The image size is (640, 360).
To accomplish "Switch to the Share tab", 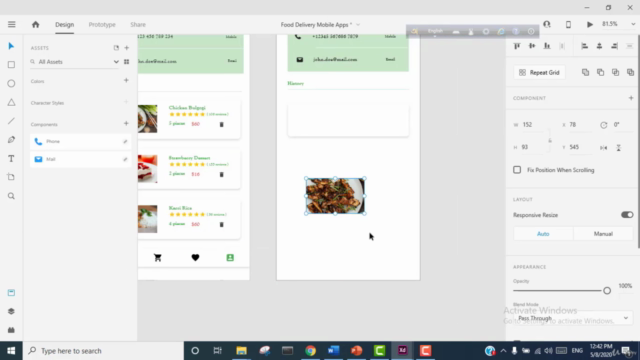I will point(138,24).
